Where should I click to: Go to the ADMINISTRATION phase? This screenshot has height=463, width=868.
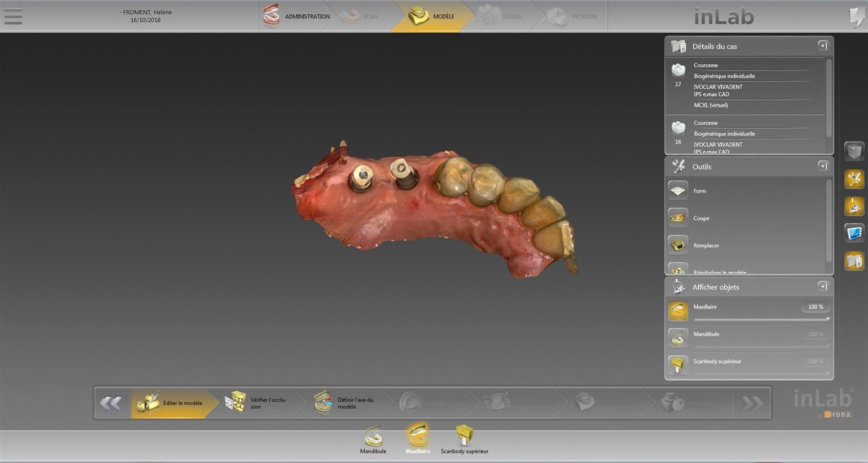(296, 16)
